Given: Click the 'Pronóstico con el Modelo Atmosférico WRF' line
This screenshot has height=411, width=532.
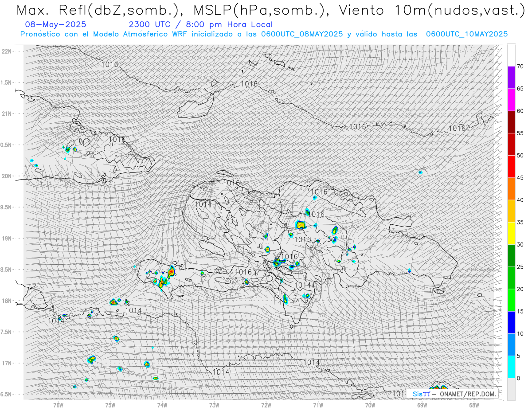Looking at the screenshot, I should (264, 34).
